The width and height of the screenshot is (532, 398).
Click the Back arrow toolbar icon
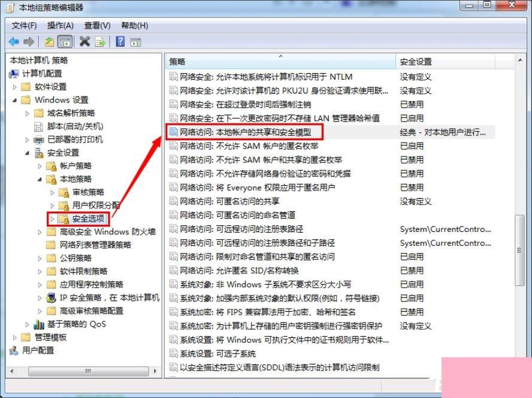tap(14, 42)
